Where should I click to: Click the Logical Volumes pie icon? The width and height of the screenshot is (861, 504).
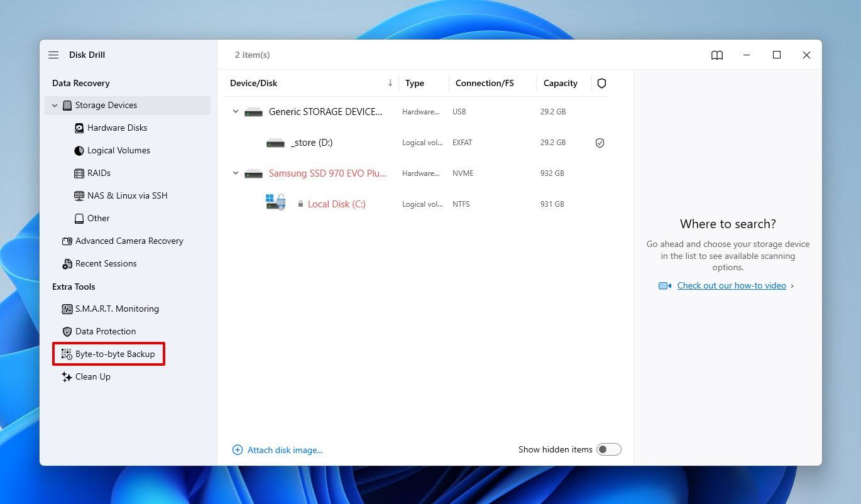coord(79,151)
